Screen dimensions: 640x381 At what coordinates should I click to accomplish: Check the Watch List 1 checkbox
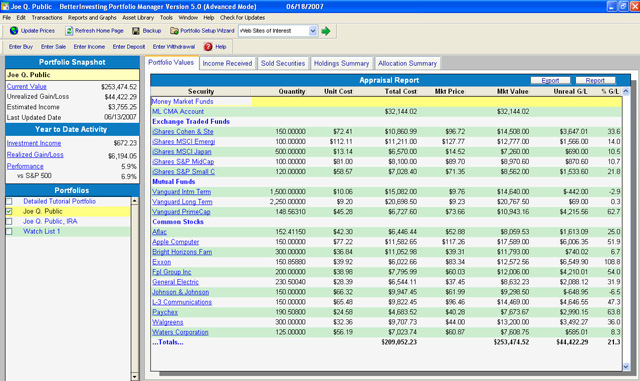pyautogui.click(x=9, y=232)
